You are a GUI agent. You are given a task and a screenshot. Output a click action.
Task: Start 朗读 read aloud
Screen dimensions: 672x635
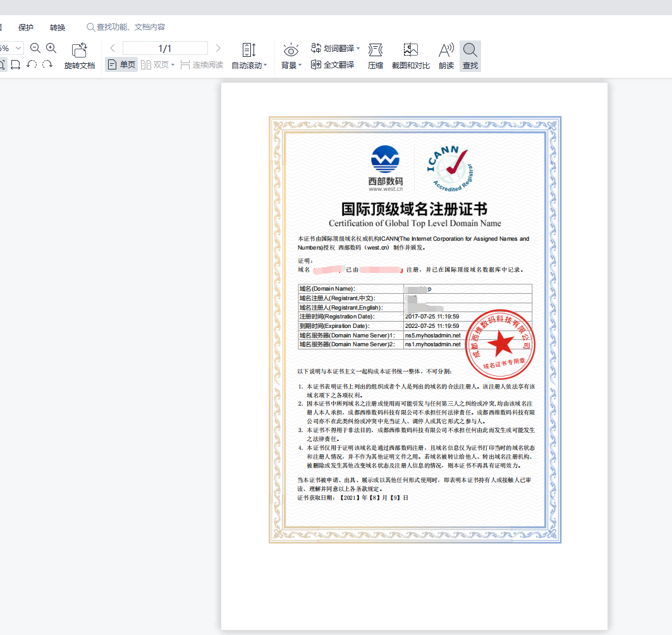(x=446, y=51)
